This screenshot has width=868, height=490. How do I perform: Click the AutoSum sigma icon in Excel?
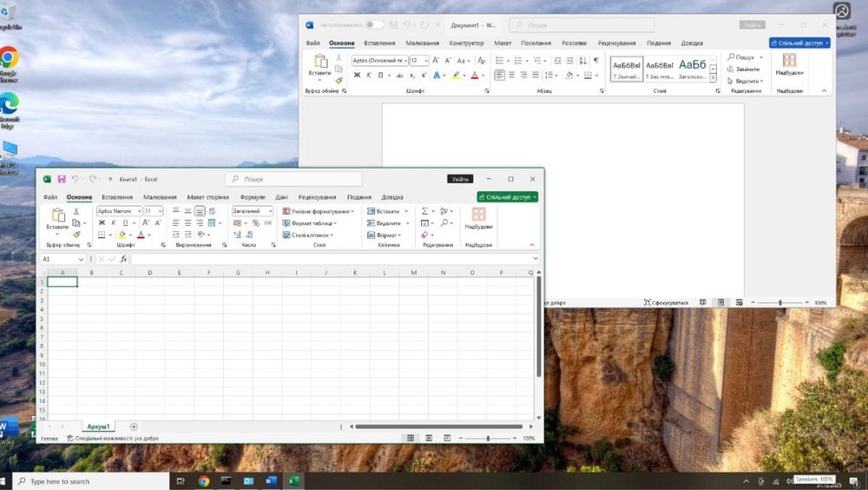click(x=424, y=211)
